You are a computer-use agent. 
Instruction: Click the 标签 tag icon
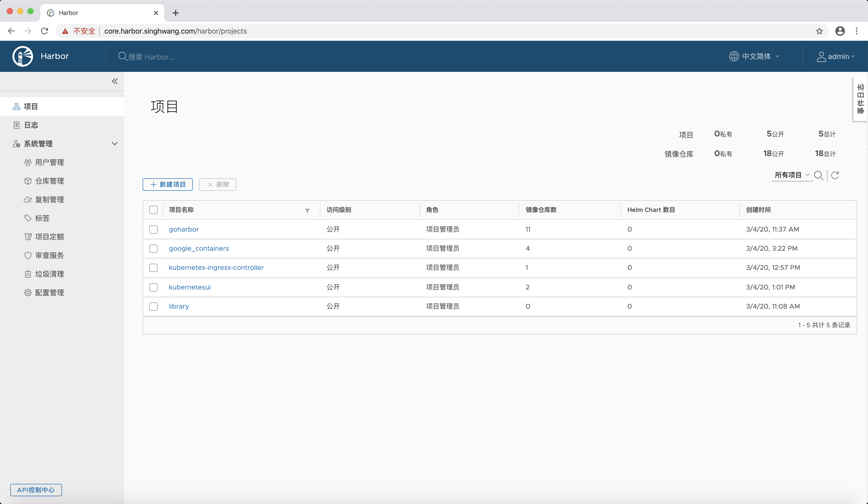tap(28, 218)
